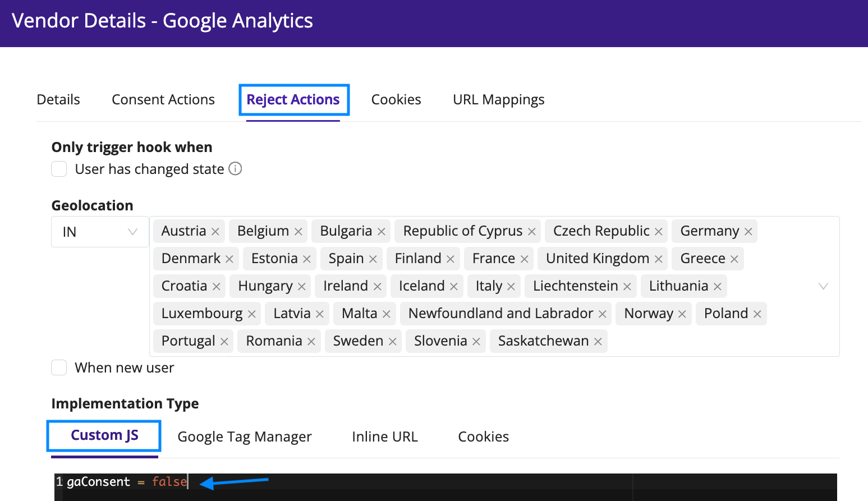Choose Inline URL implementation type
This screenshot has width=868, height=501.
click(385, 436)
